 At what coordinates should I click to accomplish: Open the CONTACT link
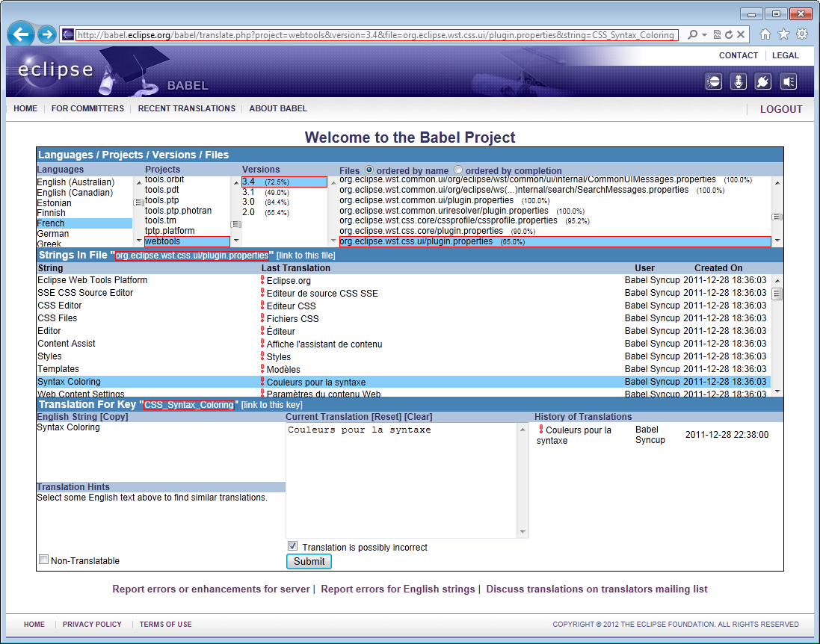point(739,55)
